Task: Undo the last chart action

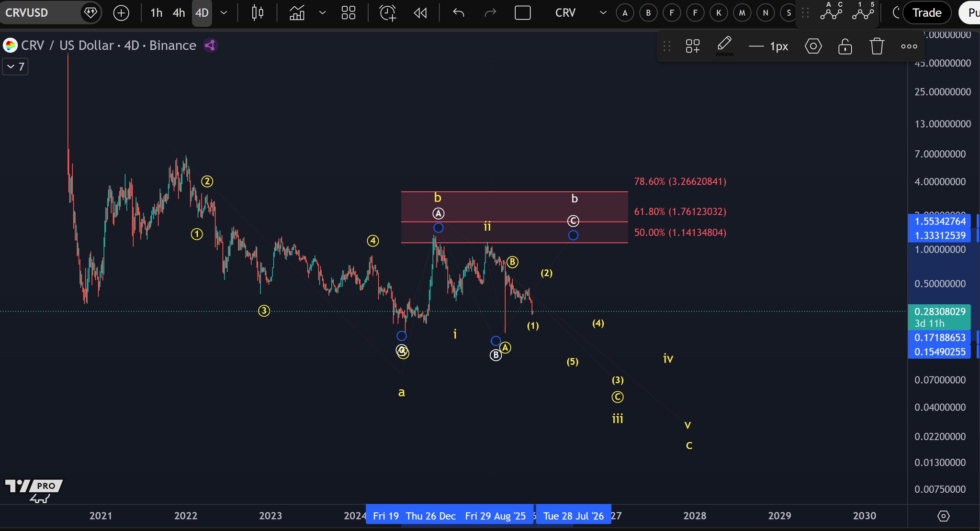Action: 459,13
